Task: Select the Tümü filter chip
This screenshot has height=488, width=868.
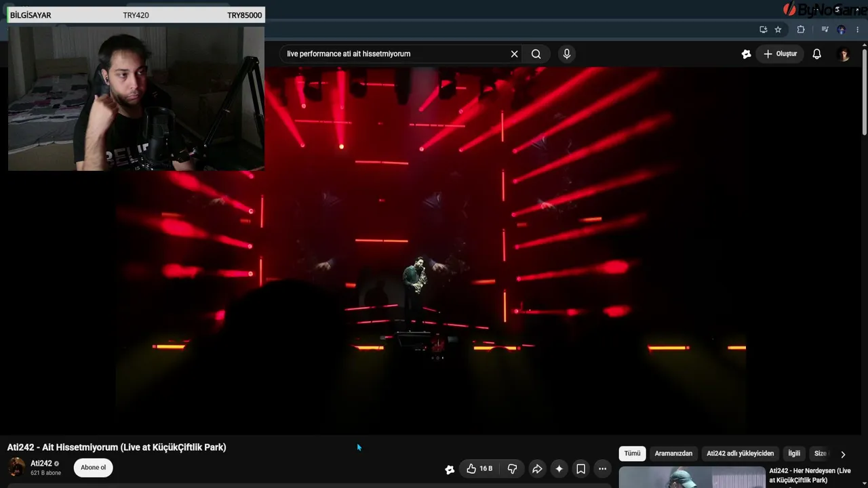Action: click(632, 453)
